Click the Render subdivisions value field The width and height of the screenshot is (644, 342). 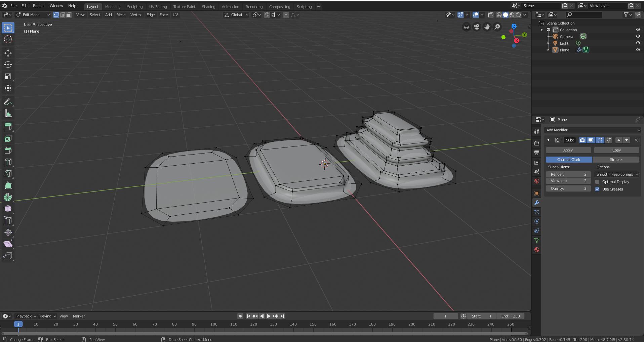(568, 174)
